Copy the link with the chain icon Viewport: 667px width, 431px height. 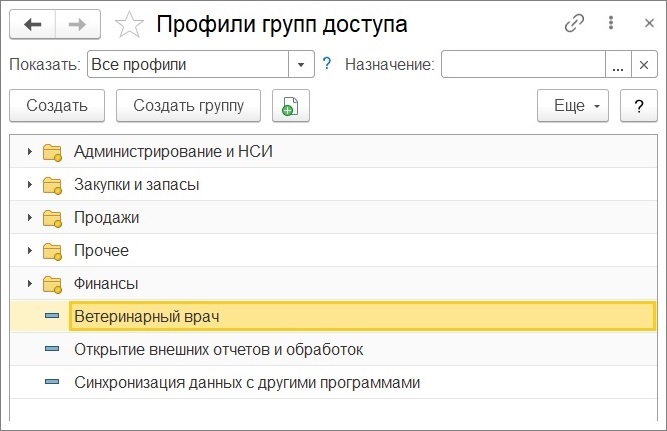574,23
